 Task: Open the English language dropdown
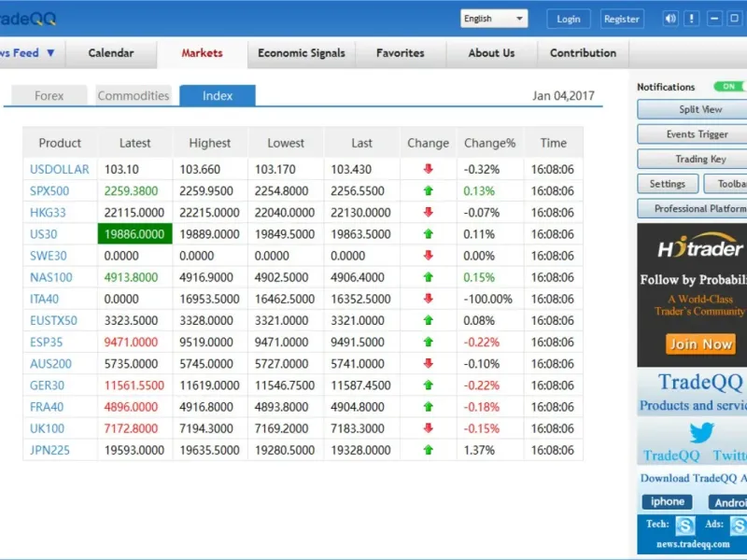[494, 19]
